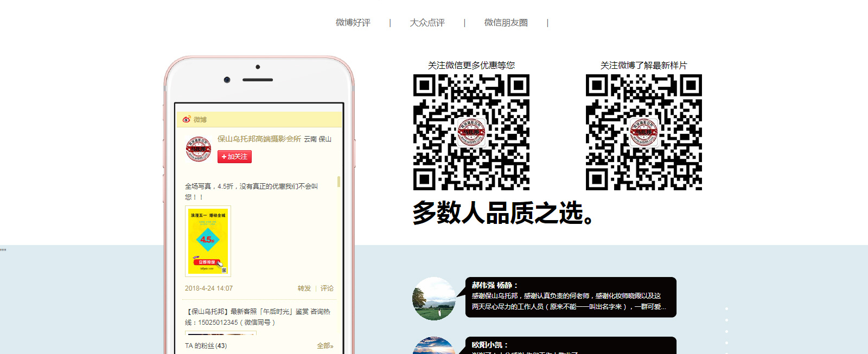
Task: Click the Weibo logo in phone header
Action: [x=187, y=119]
